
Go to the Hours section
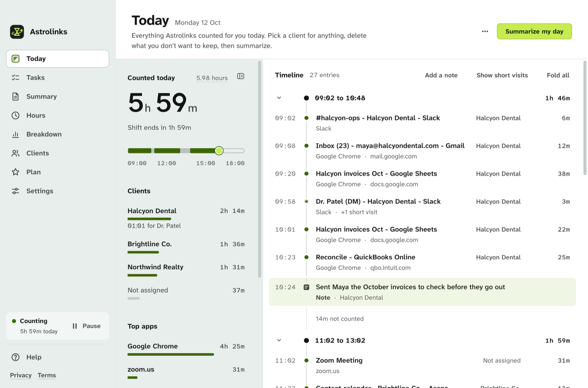pos(57,115)
